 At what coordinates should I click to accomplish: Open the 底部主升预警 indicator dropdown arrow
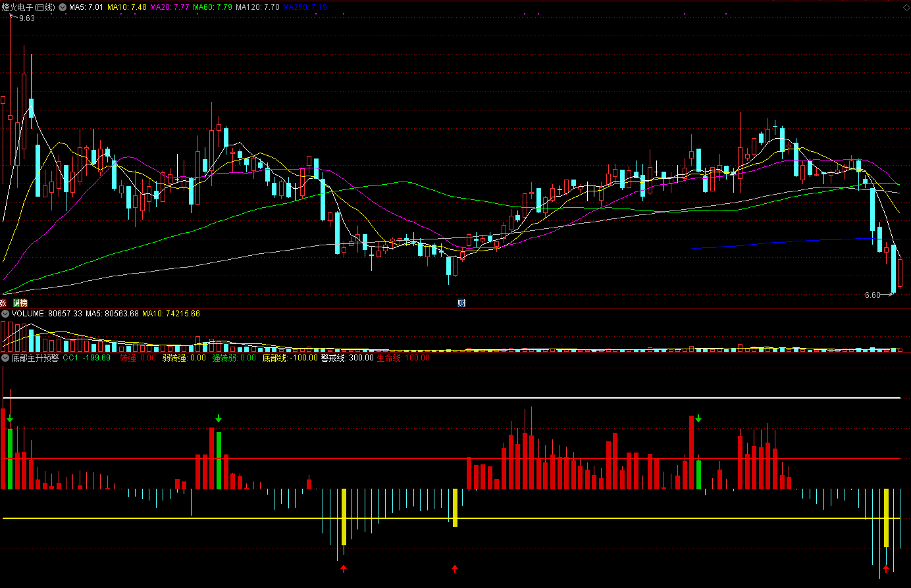[5, 358]
